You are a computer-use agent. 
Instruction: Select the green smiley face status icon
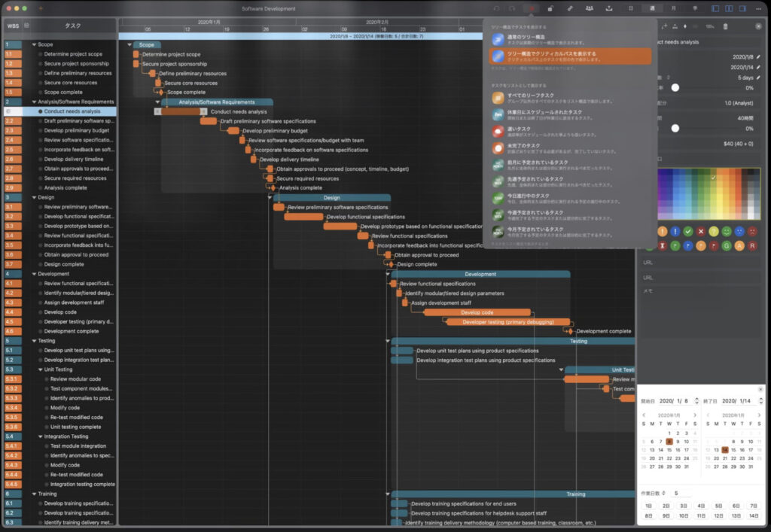click(727, 231)
